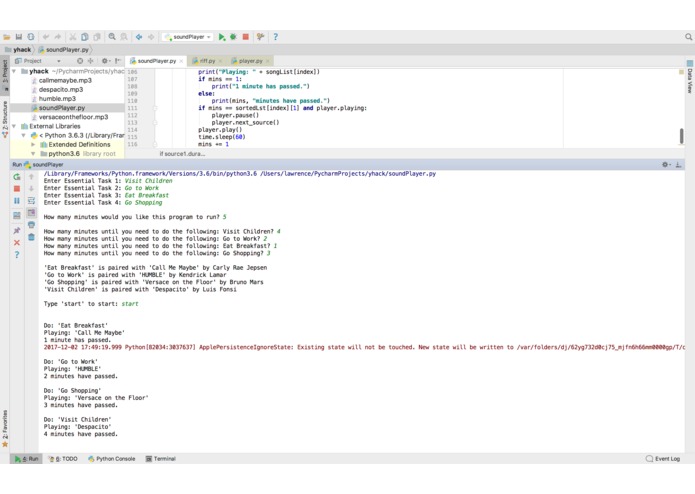695x494 pixels.
Task: Click the Replace icon in toolbar
Action: tap(124, 37)
